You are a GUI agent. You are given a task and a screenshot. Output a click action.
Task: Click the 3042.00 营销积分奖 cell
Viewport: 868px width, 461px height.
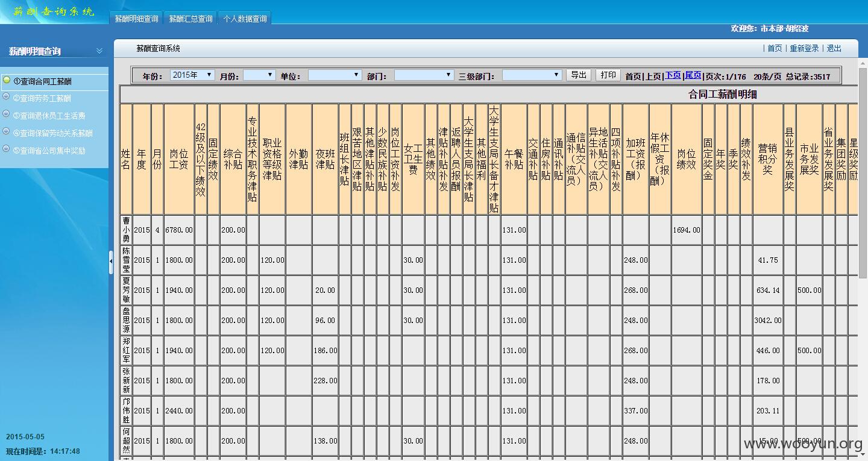point(768,320)
